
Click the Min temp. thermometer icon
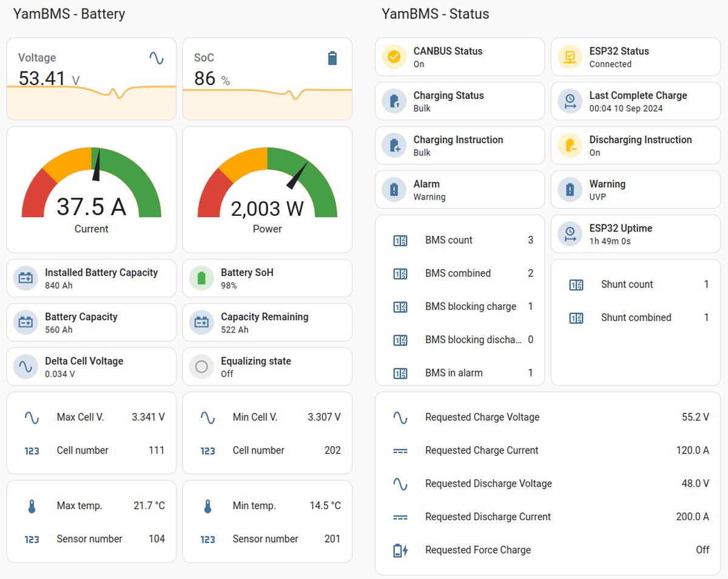(207, 506)
